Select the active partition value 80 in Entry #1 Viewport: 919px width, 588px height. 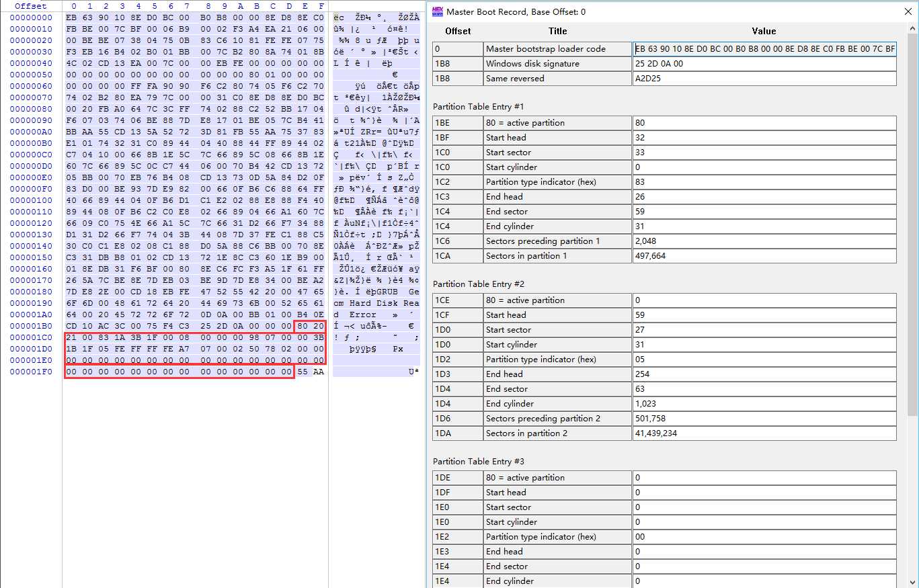(x=764, y=123)
